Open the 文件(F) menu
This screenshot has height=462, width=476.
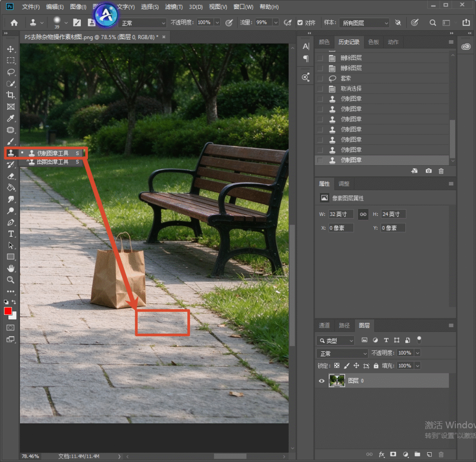(x=31, y=7)
